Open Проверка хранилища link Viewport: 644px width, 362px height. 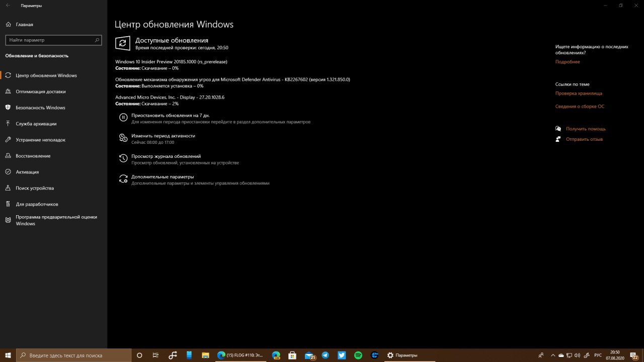point(579,94)
